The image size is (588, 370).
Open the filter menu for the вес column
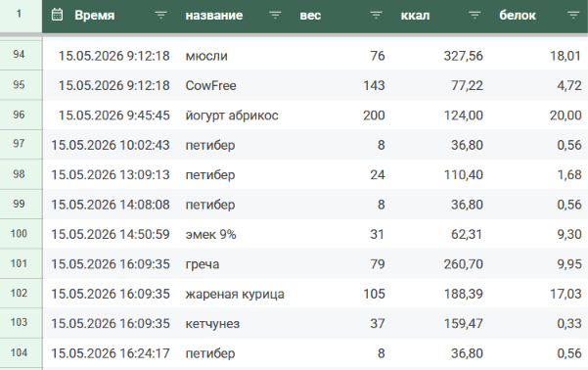coord(376,15)
